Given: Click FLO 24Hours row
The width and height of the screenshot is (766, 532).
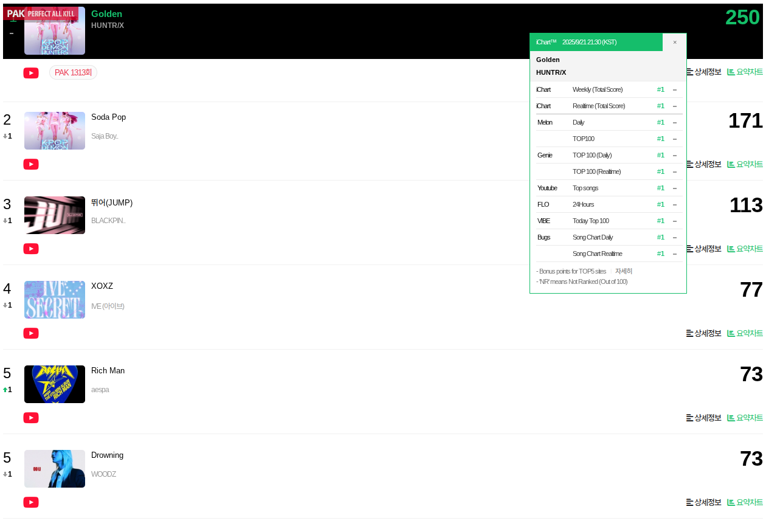Looking at the screenshot, I should click(x=609, y=204).
